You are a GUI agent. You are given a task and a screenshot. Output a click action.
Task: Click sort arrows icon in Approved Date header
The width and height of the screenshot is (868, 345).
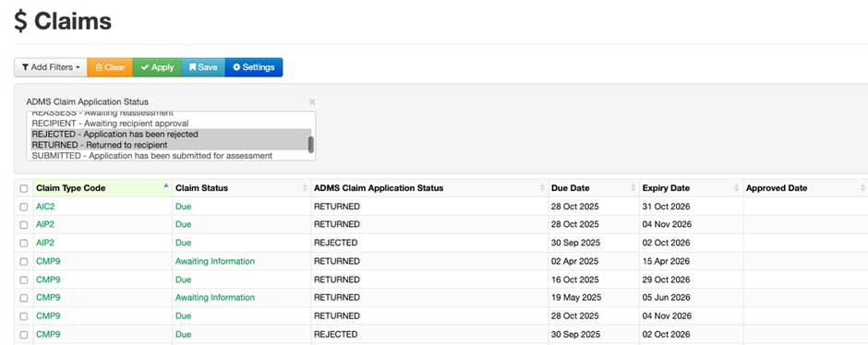[x=863, y=188]
